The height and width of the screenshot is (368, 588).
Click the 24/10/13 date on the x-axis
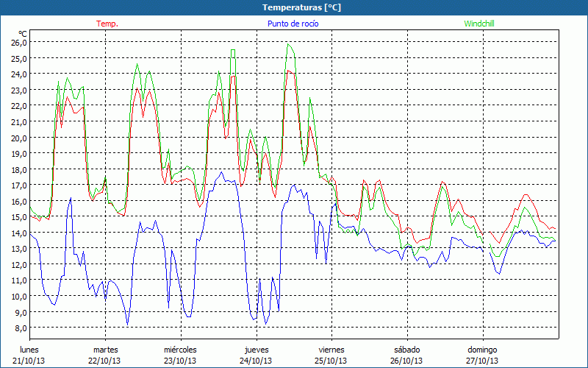click(256, 361)
